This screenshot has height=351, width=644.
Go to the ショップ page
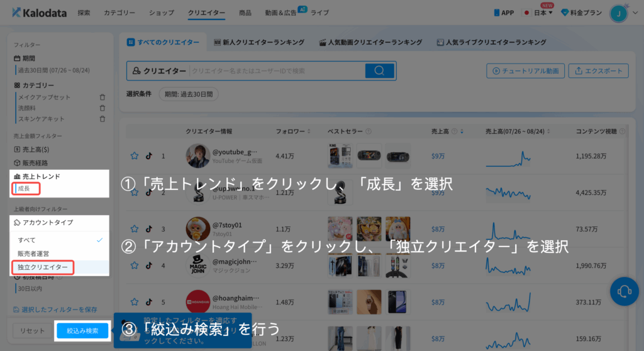point(162,13)
